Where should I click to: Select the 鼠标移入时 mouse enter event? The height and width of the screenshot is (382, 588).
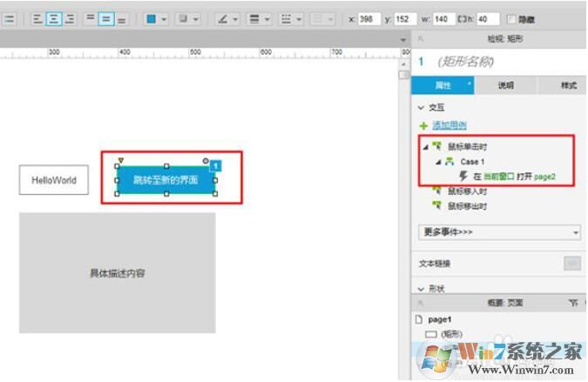point(467,191)
